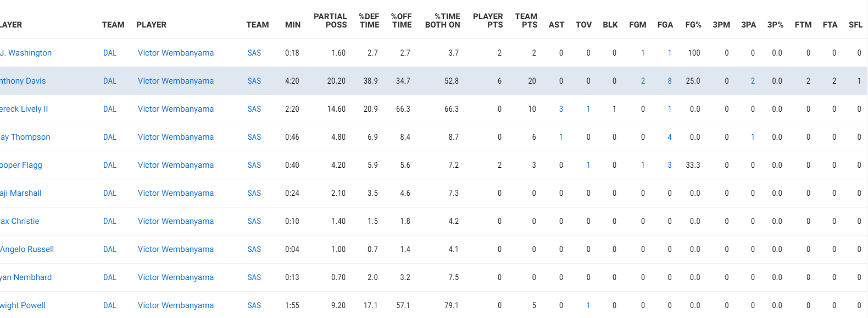Viewport: 868px width, 318px height.
Task: Click the %TIME BOTH ON column header
Action: click(443, 21)
